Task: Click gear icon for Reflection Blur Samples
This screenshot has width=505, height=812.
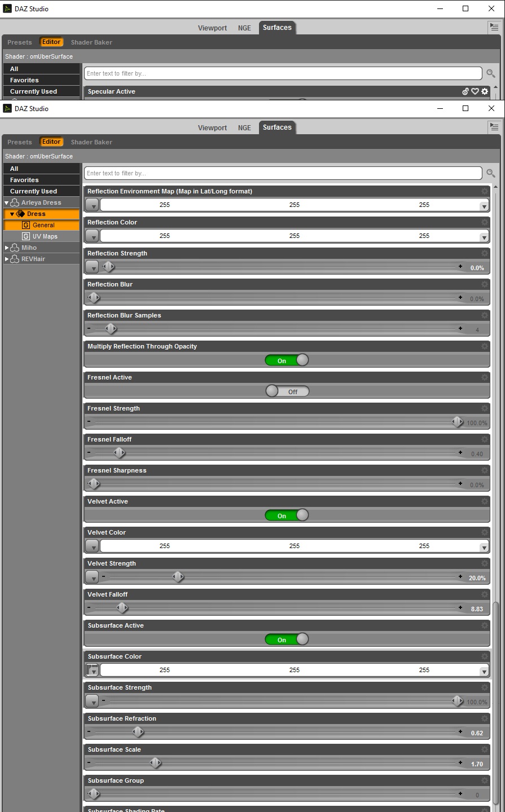Action: (484, 315)
